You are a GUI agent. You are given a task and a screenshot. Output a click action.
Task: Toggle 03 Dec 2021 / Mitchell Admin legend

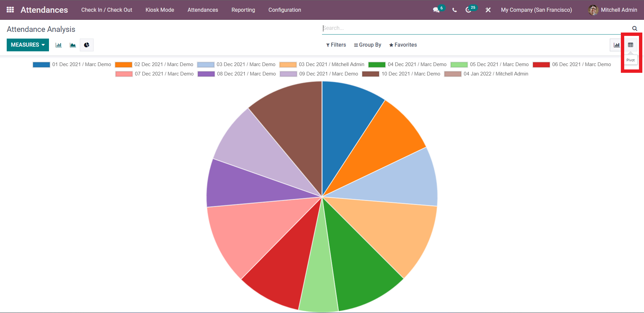[x=322, y=64]
